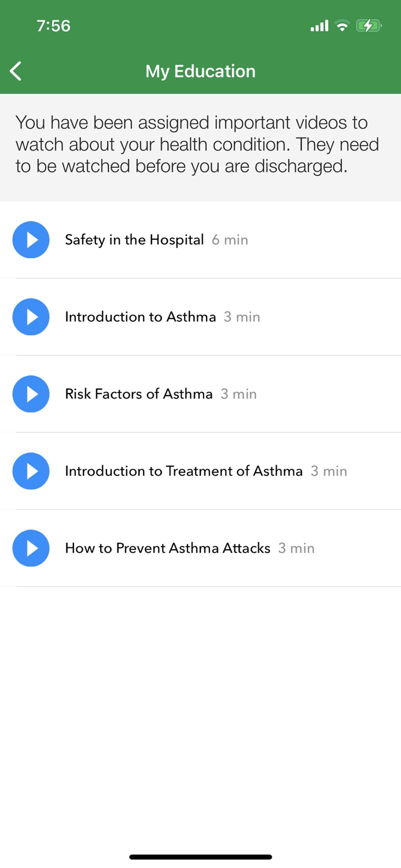Tap the 3 min label beside Introduction to Asthma
Viewport: 401px width, 868px height.
coord(242,317)
